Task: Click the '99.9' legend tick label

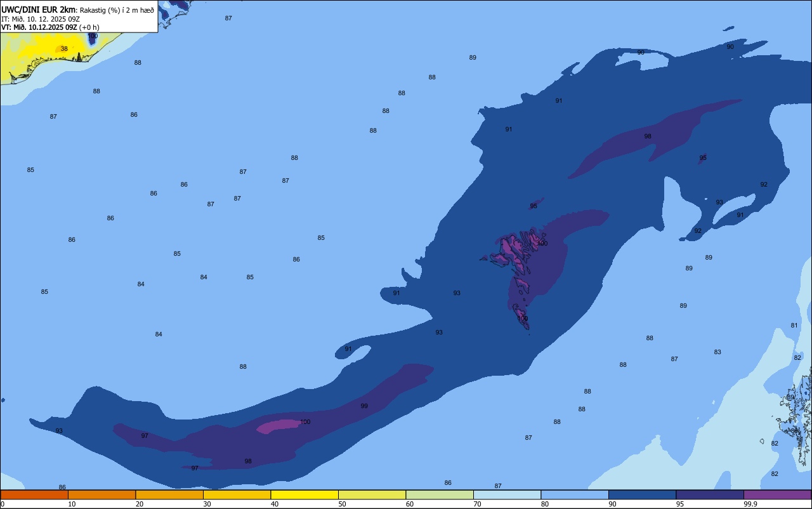Action: tap(751, 504)
